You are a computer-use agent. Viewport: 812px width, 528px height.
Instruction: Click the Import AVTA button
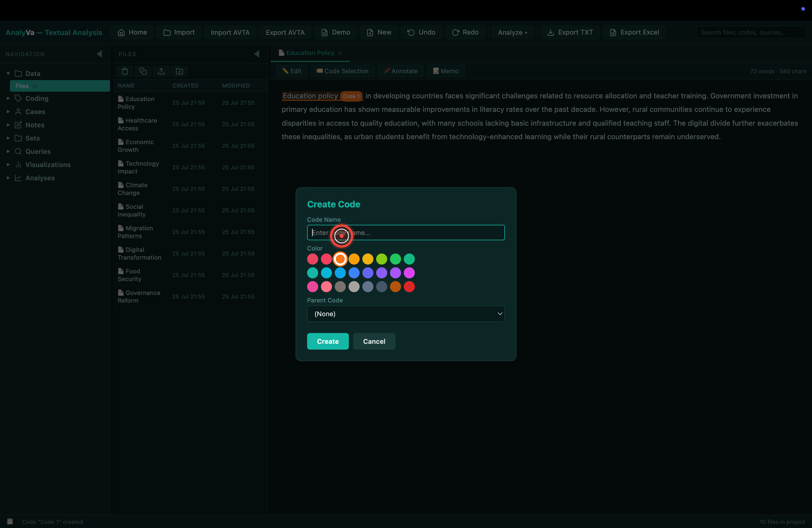230,32
